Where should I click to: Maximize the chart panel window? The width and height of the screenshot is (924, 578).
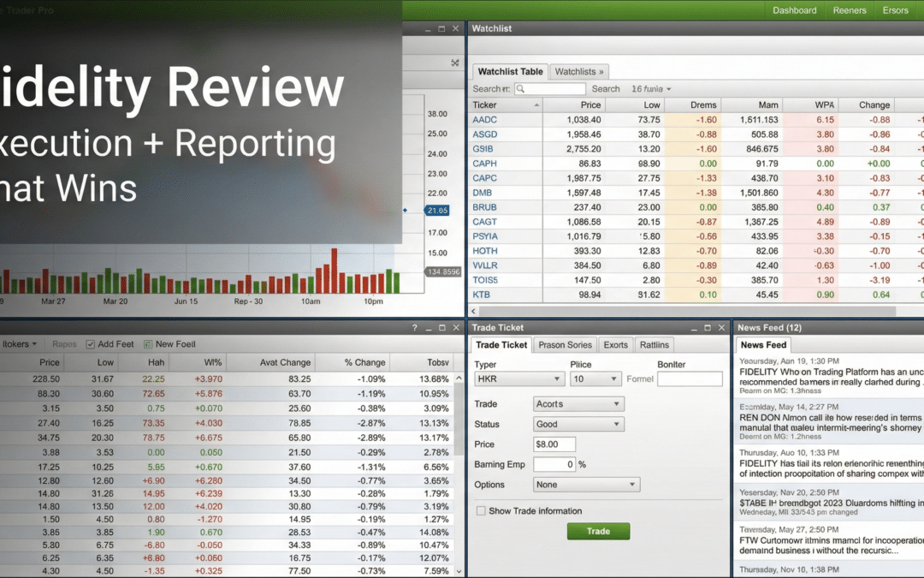tap(441, 28)
